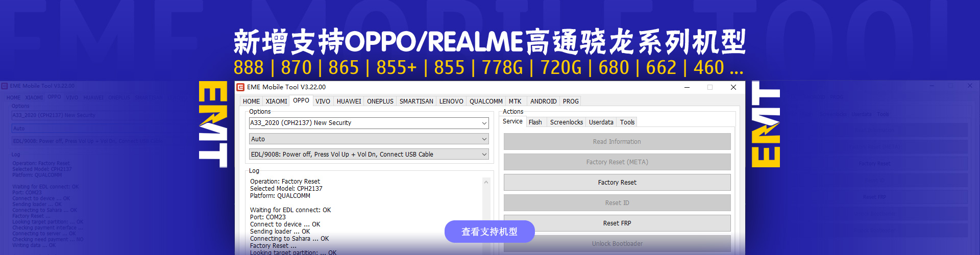Click log line 'Connect to device ... OK'
Image resolution: width=980 pixels, height=255 pixels.
point(285,224)
